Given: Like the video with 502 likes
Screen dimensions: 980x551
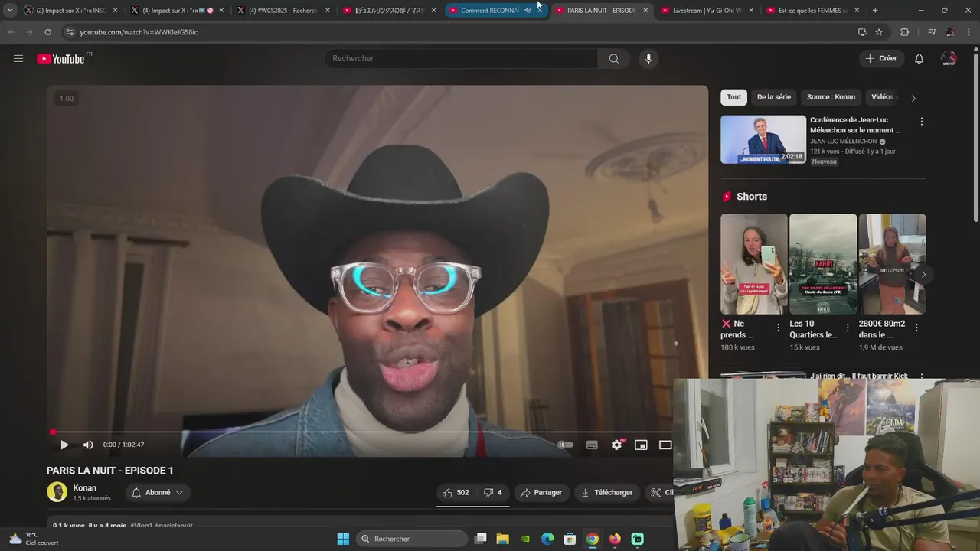Looking at the screenshot, I should [x=456, y=493].
